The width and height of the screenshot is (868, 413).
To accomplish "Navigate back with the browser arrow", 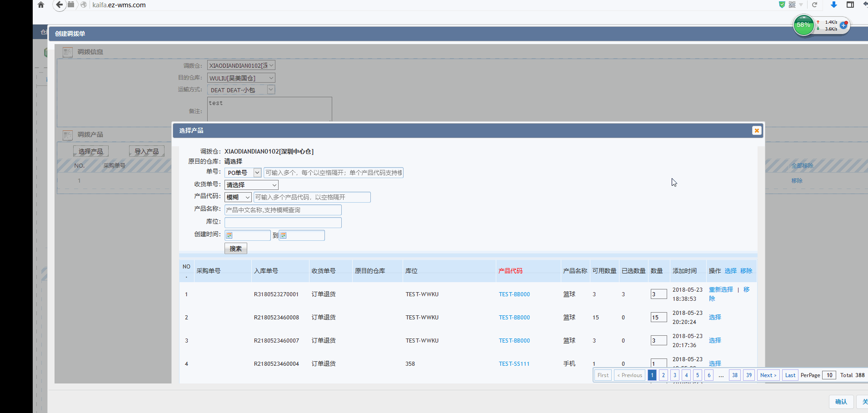I will (x=59, y=5).
